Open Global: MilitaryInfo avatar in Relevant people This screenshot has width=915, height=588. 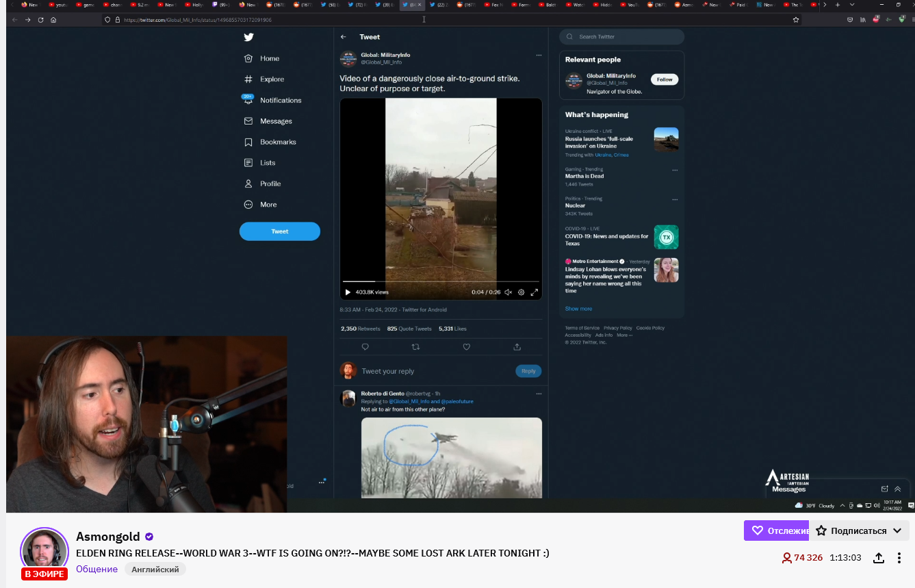coord(574,81)
